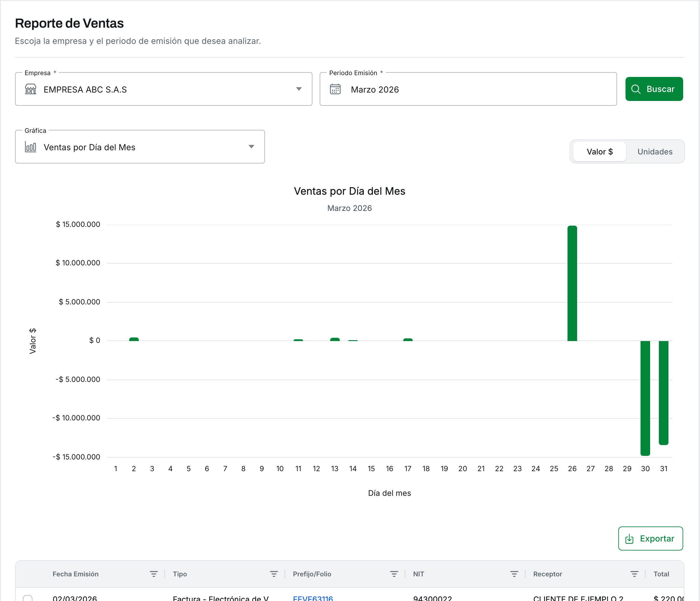This screenshot has height=601, width=700.
Task: Tick the checkbox for row 02/03/2026
Action: point(28,598)
